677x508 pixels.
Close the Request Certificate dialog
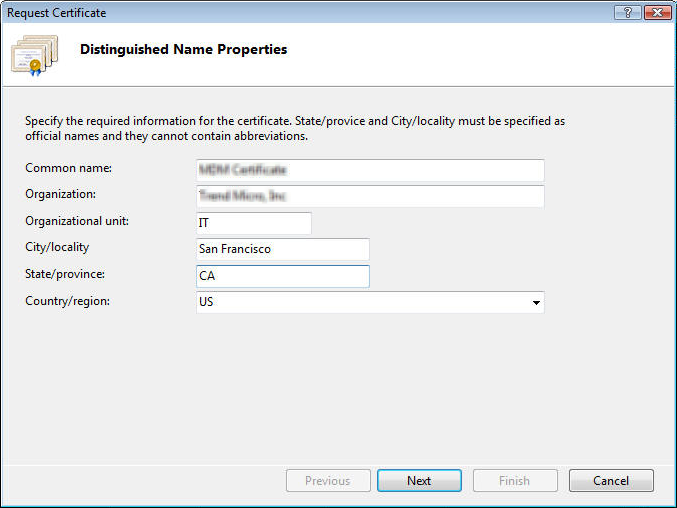click(x=657, y=12)
